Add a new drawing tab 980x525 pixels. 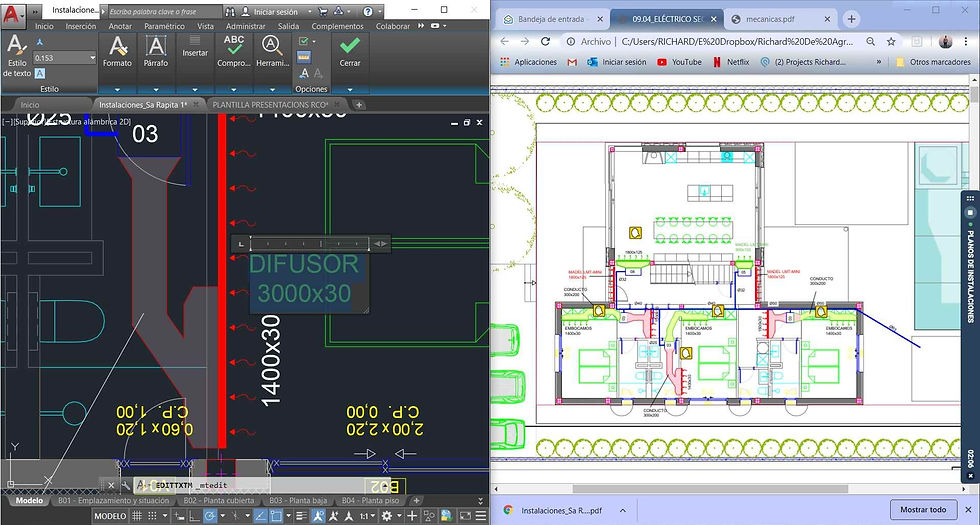[x=359, y=104]
